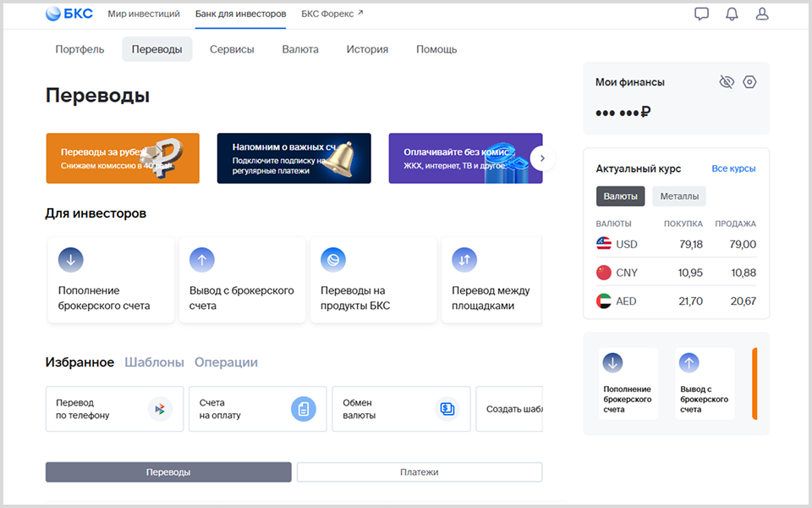Click AED purchase rate 21,70

pyautogui.click(x=691, y=301)
